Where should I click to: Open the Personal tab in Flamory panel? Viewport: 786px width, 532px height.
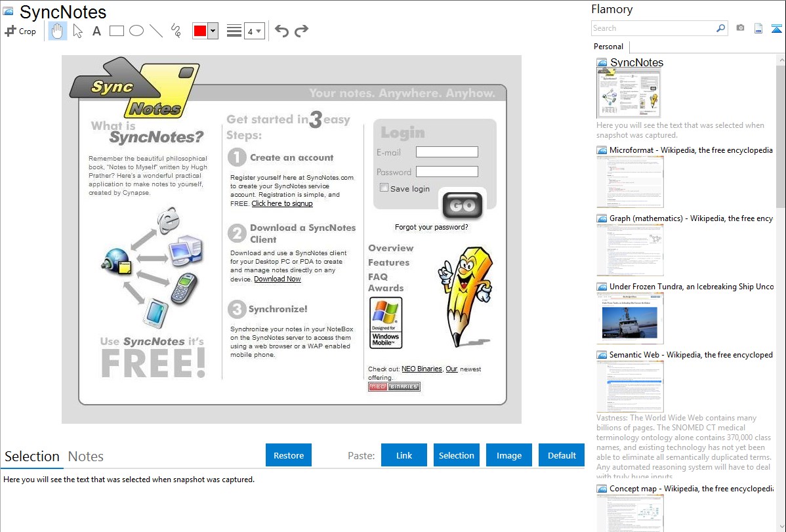(608, 47)
